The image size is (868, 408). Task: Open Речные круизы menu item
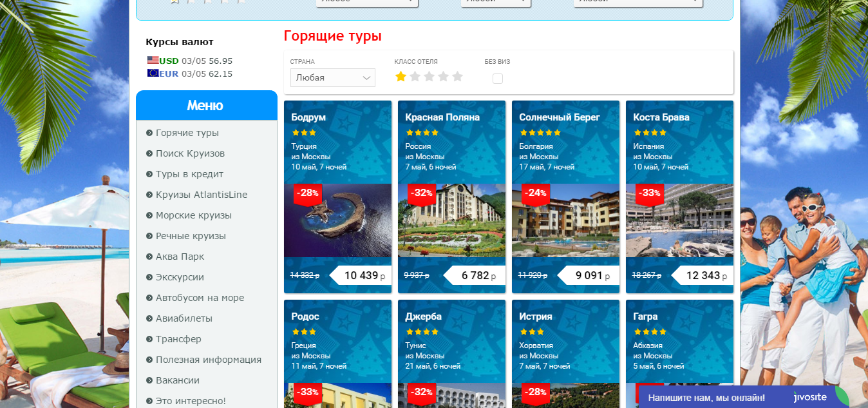pyautogui.click(x=191, y=236)
